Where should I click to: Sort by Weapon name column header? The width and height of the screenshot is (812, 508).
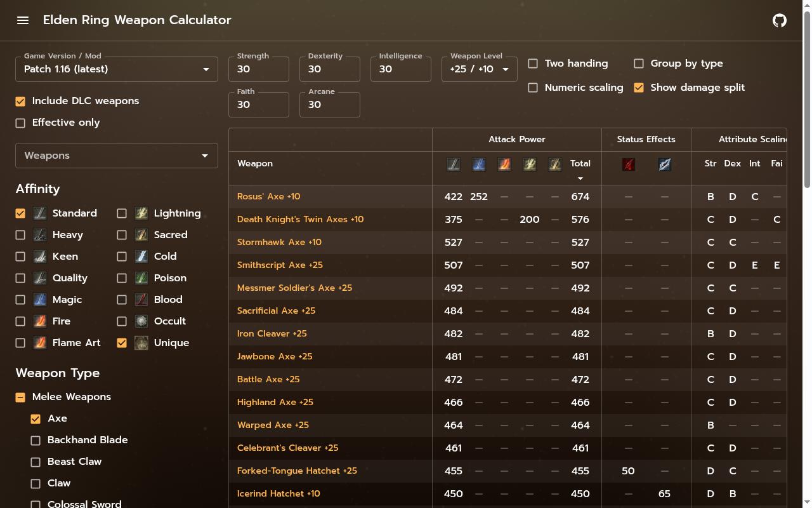(255, 163)
